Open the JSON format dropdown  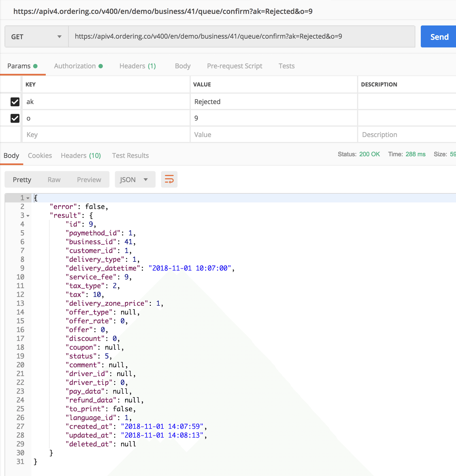(x=135, y=179)
